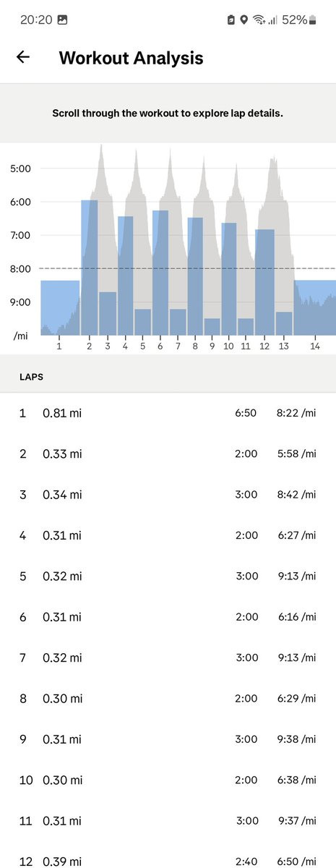This screenshot has width=336, height=868.
Task: Tap the battery icon in status bar
Action: 313,20
